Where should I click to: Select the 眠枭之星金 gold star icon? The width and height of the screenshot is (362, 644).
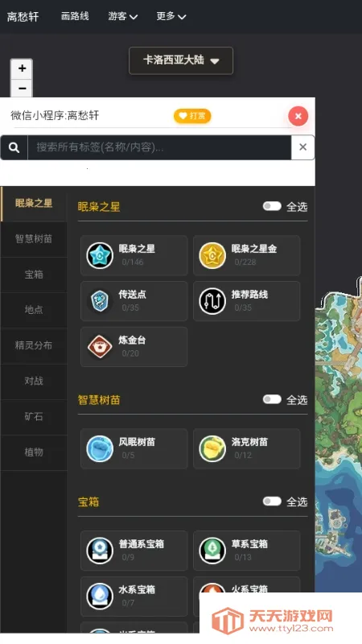point(212,255)
